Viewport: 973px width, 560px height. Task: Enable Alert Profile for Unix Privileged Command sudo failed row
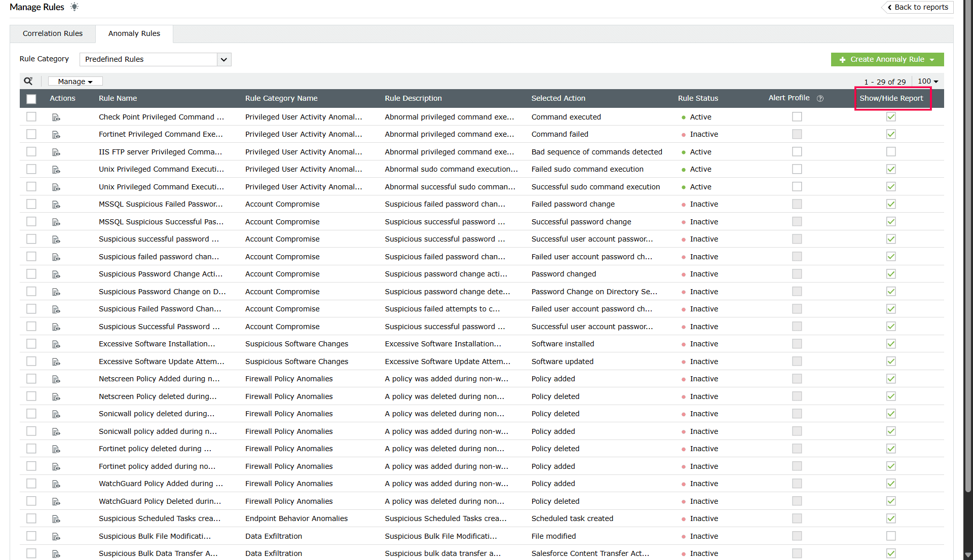(x=797, y=169)
